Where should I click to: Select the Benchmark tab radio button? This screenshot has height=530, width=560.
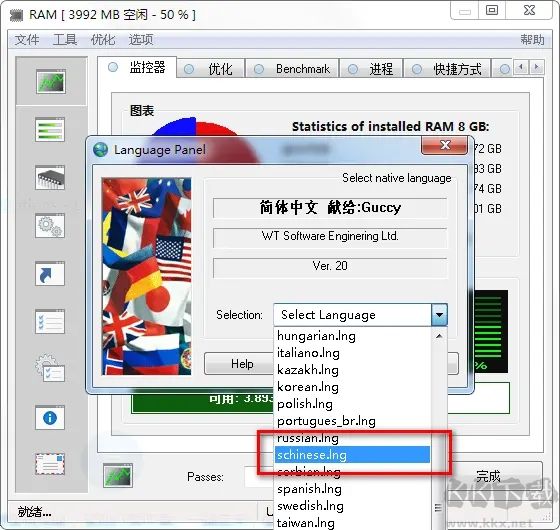(259, 69)
